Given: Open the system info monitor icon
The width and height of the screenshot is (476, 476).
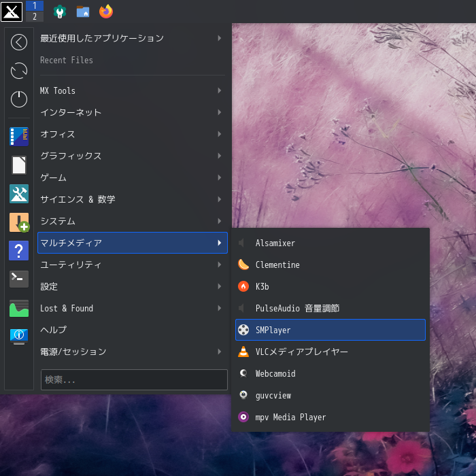Looking at the screenshot, I should pyautogui.click(x=19, y=337).
